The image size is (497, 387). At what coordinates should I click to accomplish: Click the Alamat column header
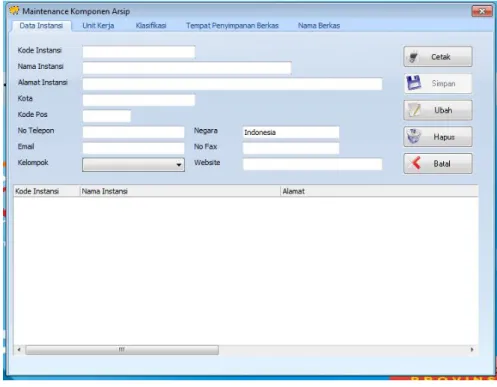379,191
